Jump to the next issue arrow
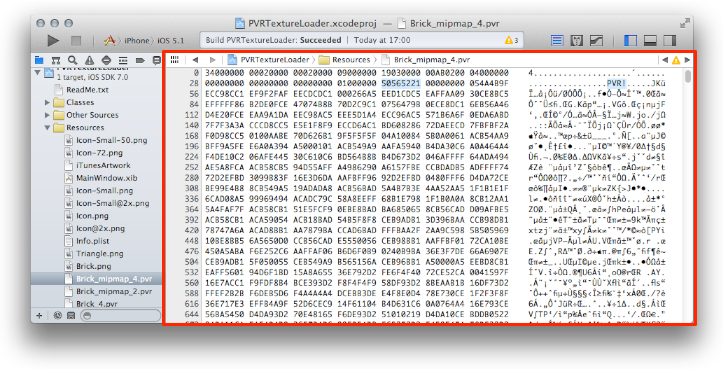Screen dimensions: 723x369 coord(687,60)
